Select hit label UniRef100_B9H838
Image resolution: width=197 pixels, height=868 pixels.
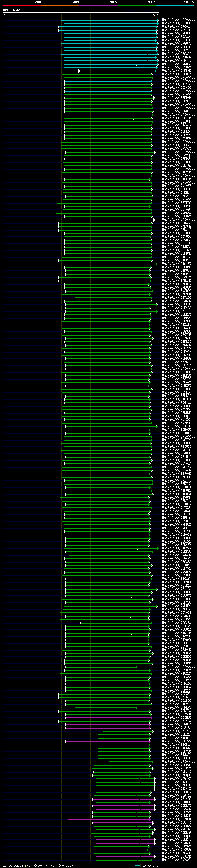pos(176,33)
